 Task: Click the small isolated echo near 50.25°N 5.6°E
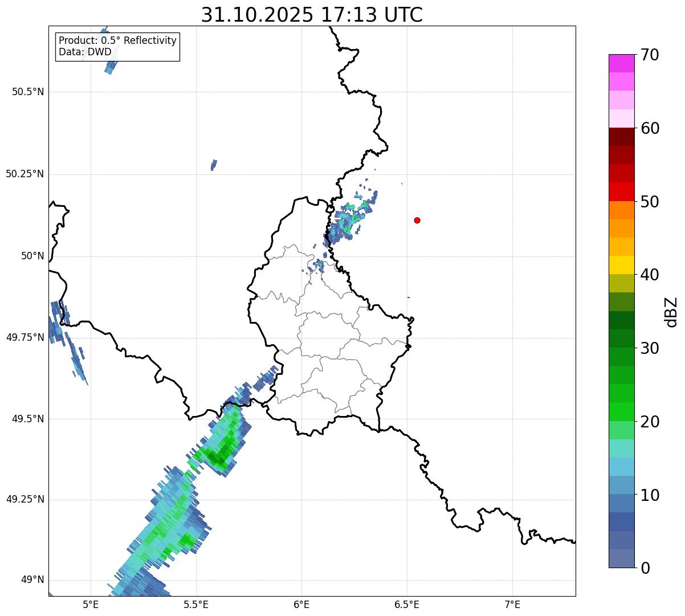[x=214, y=165]
